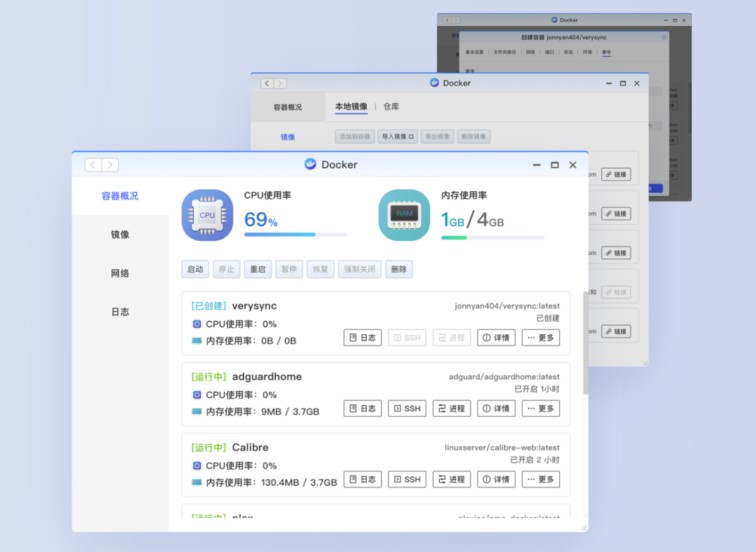Click the 强制关闭 button
The height and width of the screenshot is (552, 756).
pos(360,269)
